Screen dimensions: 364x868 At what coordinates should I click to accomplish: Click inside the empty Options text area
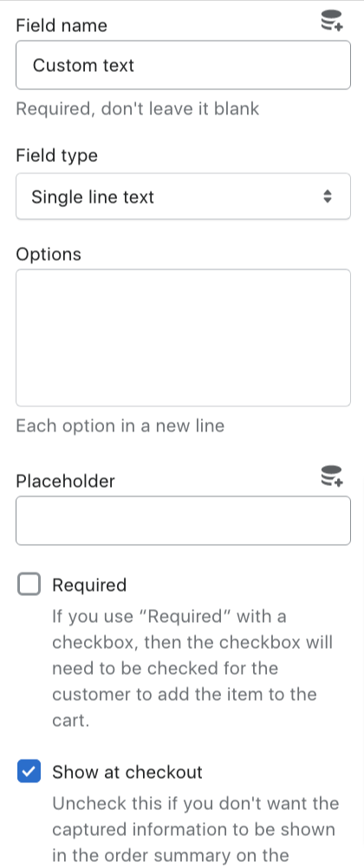(183, 338)
